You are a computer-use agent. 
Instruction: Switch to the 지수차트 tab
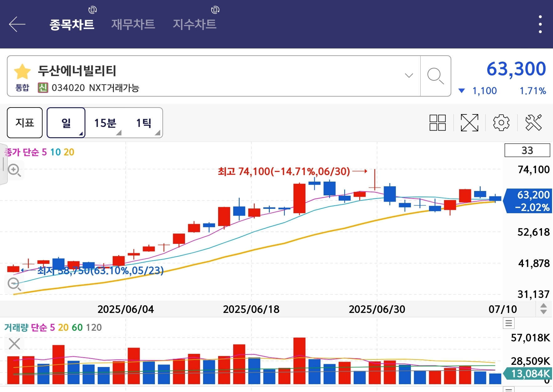(194, 24)
